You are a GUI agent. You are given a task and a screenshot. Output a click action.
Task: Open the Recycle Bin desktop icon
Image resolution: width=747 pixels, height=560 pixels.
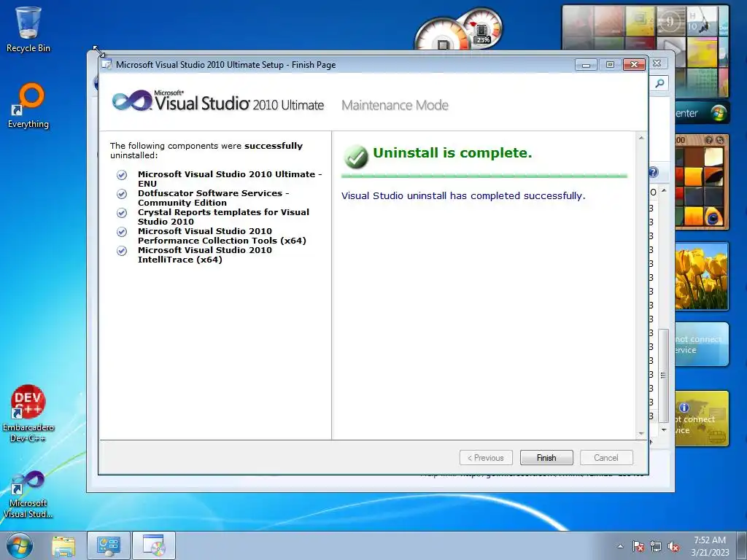pos(28,29)
